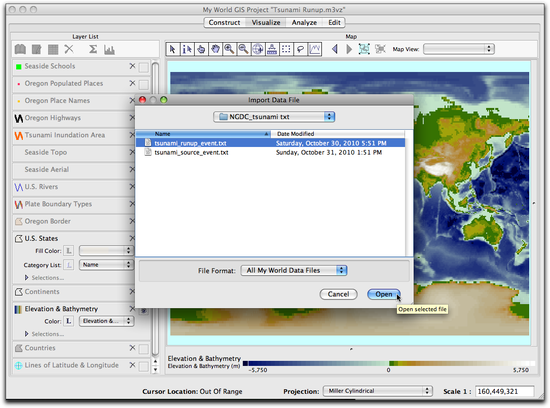Click the L button beside Fill Color
This screenshot has height=408, width=550.
click(x=69, y=250)
